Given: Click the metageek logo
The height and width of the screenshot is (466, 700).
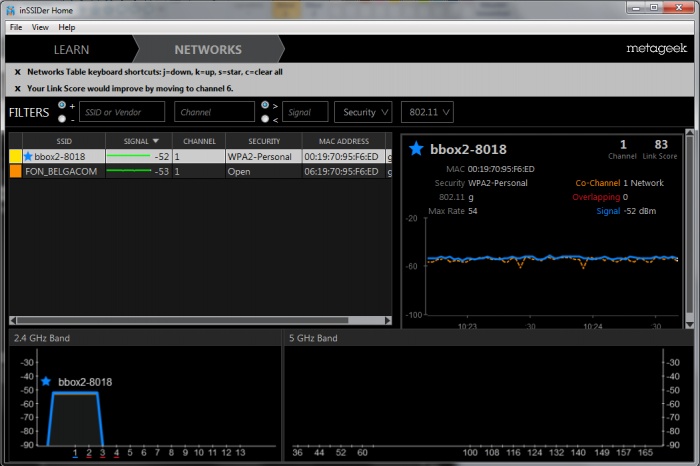Looking at the screenshot, I should (x=656, y=48).
